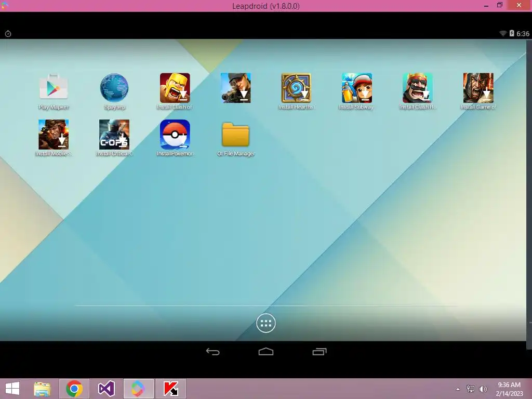Open the Android app drawer
The image size is (532, 399).
tap(266, 323)
